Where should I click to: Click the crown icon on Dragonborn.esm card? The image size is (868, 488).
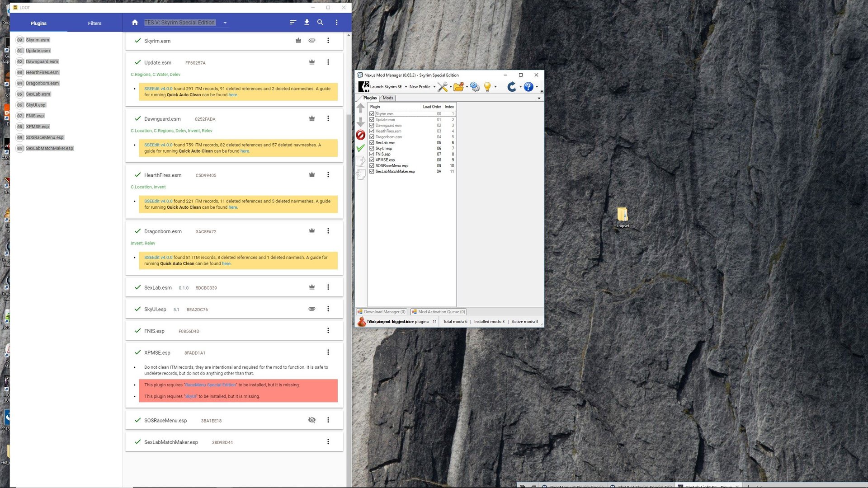click(x=312, y=231)
